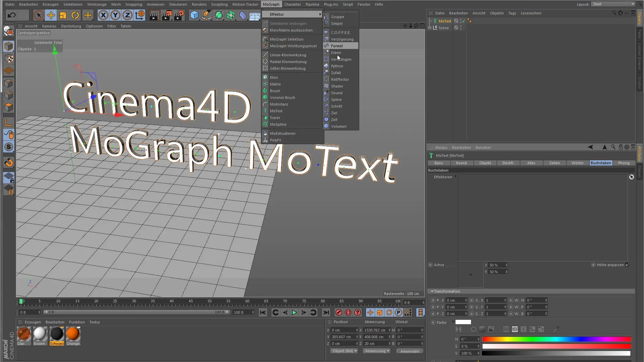Image resolution: width=644 pixels, height=362 pixels.
Task: Open the MoGraph menu
Action: point(271,4)
